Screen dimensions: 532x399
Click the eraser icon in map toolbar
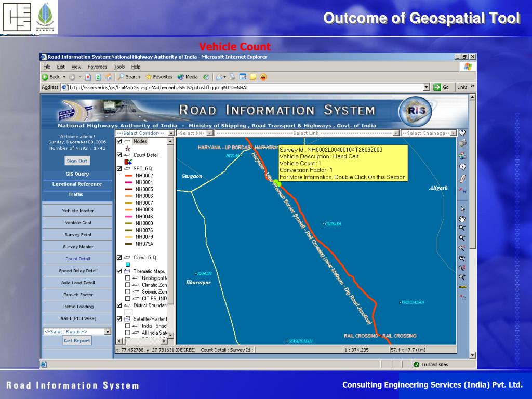point(462,179)
